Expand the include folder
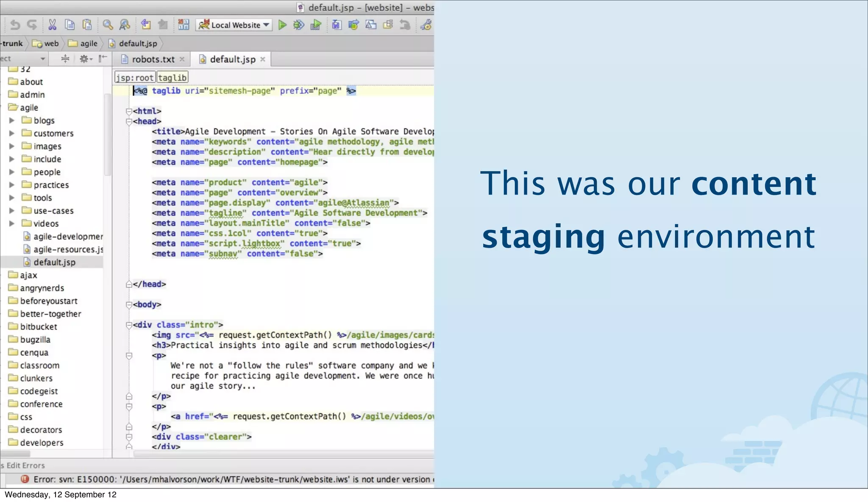 [12, 159]
